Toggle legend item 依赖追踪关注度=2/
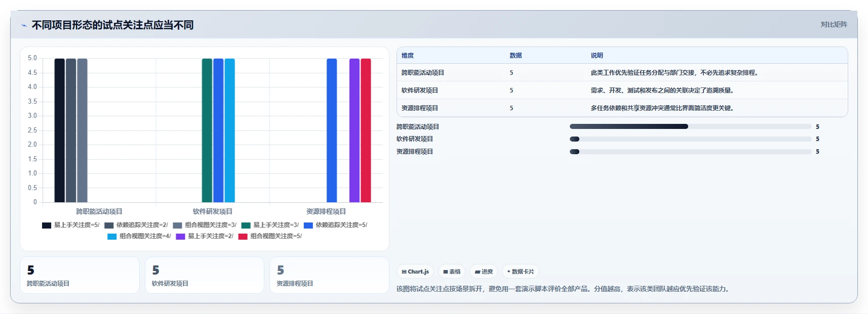The image size is (868, 314). click(136, 225)
